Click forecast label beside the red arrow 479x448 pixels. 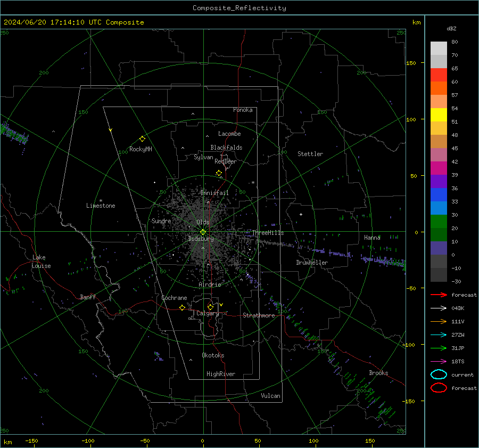point(464,295)
